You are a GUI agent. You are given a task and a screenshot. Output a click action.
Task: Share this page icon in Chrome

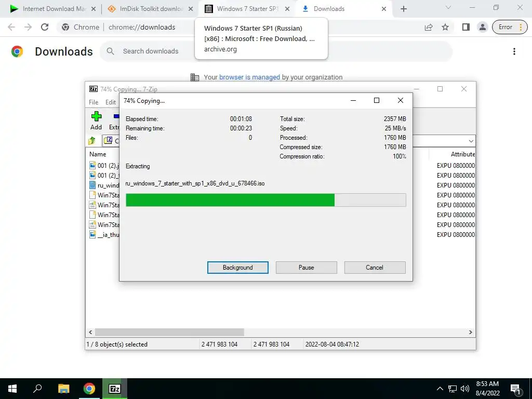(429, 27)
